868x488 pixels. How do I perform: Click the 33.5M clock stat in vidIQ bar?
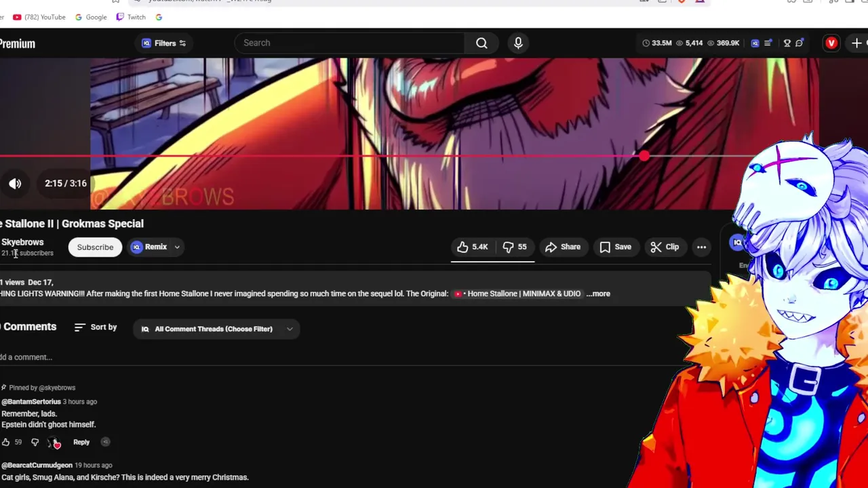[657, 43]
